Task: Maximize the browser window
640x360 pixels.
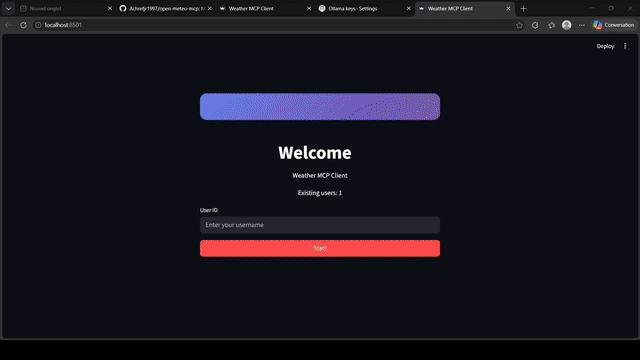Action: (611, 9)
